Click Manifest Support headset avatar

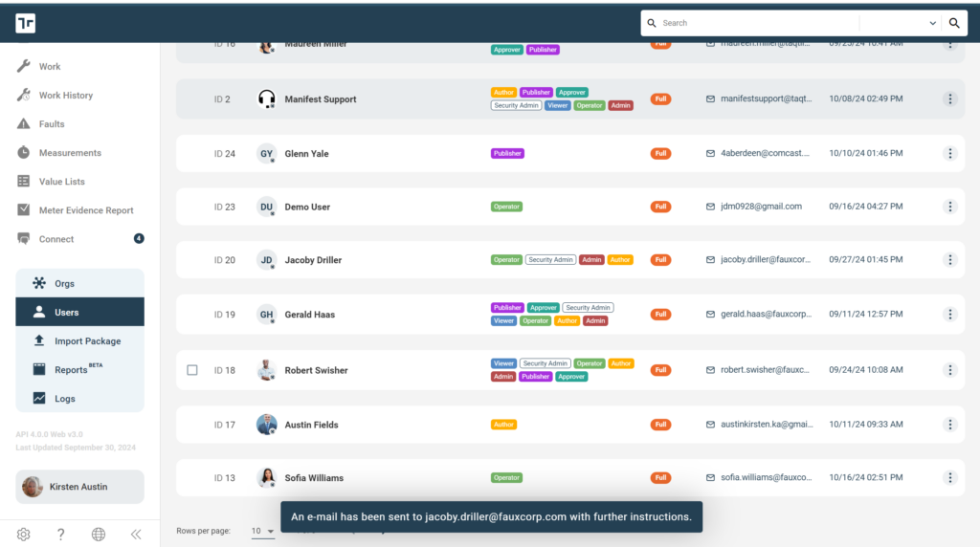pos(266,98)
